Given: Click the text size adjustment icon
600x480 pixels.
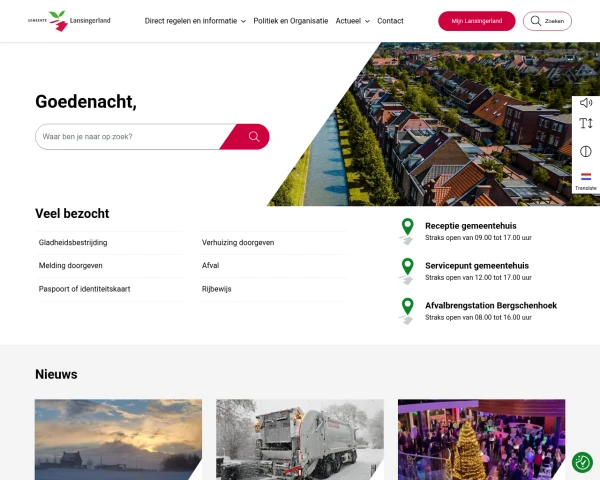Looking at the screenshot, I should [586, 123].
